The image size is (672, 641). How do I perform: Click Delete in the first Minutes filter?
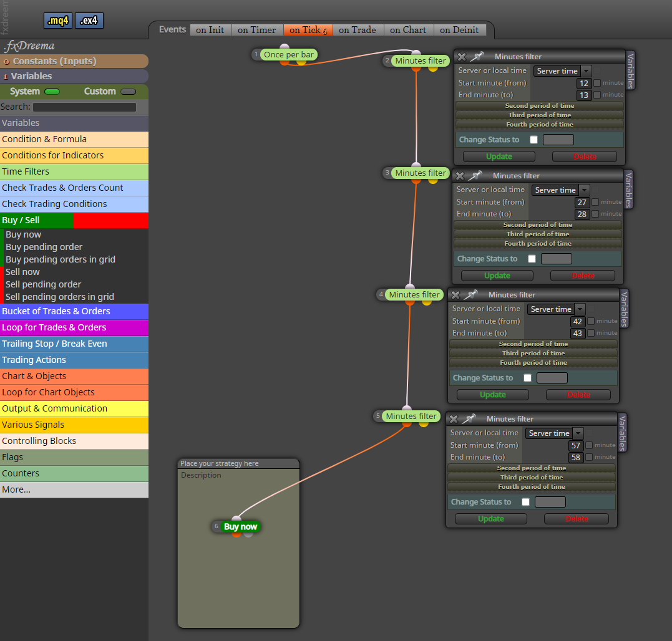point(585,157)
